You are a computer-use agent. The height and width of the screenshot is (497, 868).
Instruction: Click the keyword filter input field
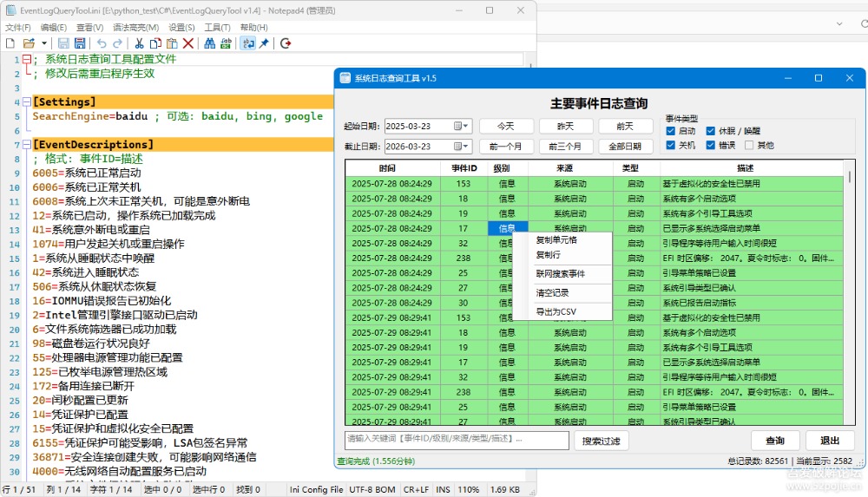(457, 441)
